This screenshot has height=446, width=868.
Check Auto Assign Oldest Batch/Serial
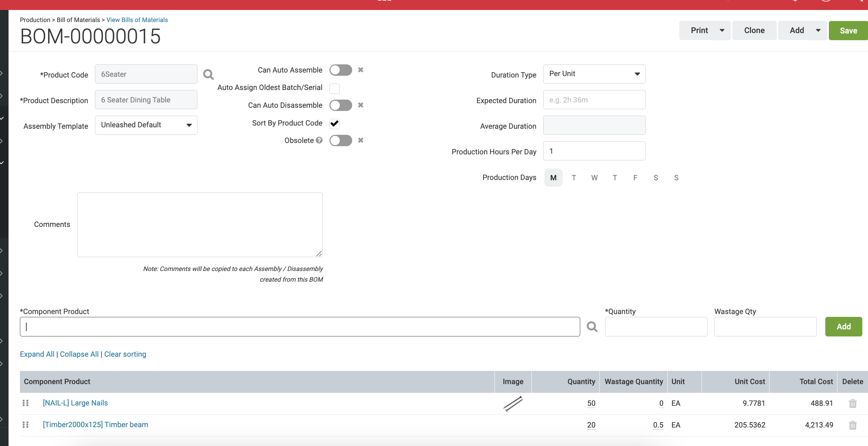tap(334, 88)
